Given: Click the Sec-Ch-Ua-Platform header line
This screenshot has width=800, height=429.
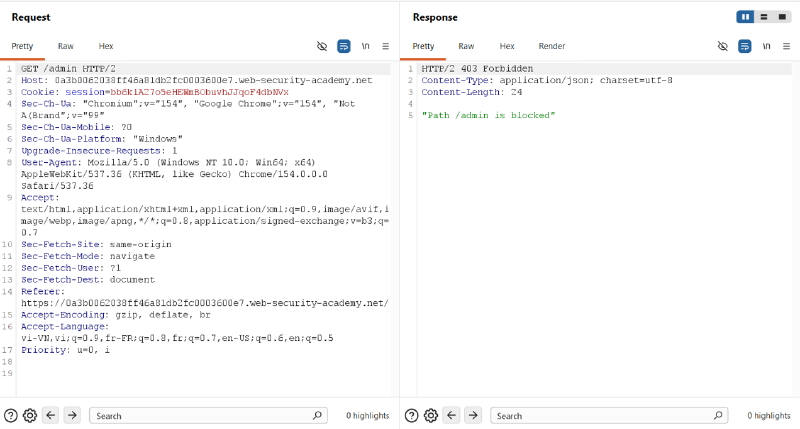Looking at the screenshot, I should 102,139.
